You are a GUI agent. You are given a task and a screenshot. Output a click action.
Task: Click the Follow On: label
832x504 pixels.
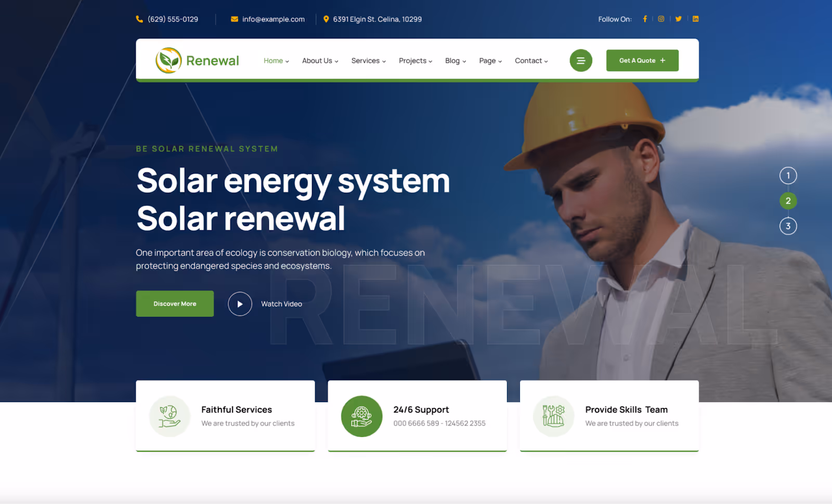coord(615,19)
